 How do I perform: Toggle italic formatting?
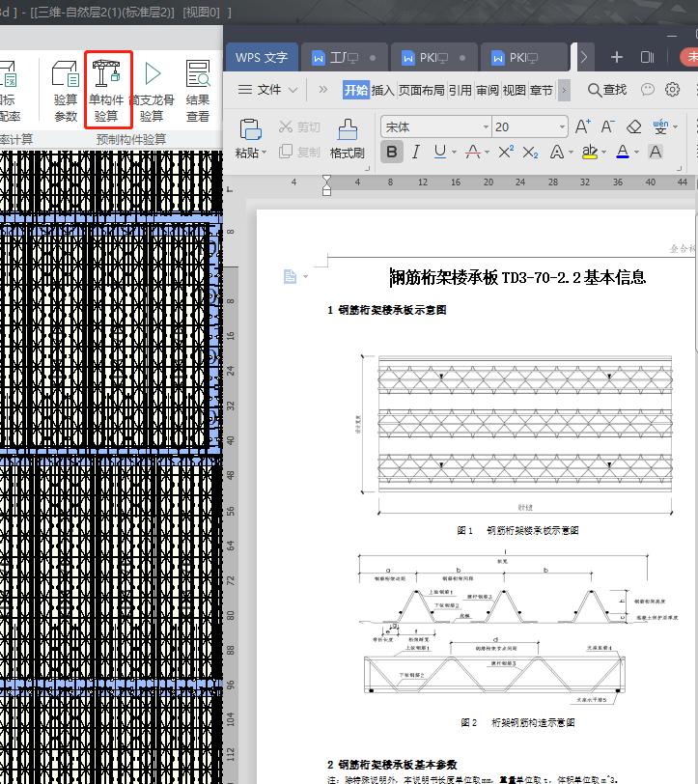click(x=416, y=153)
